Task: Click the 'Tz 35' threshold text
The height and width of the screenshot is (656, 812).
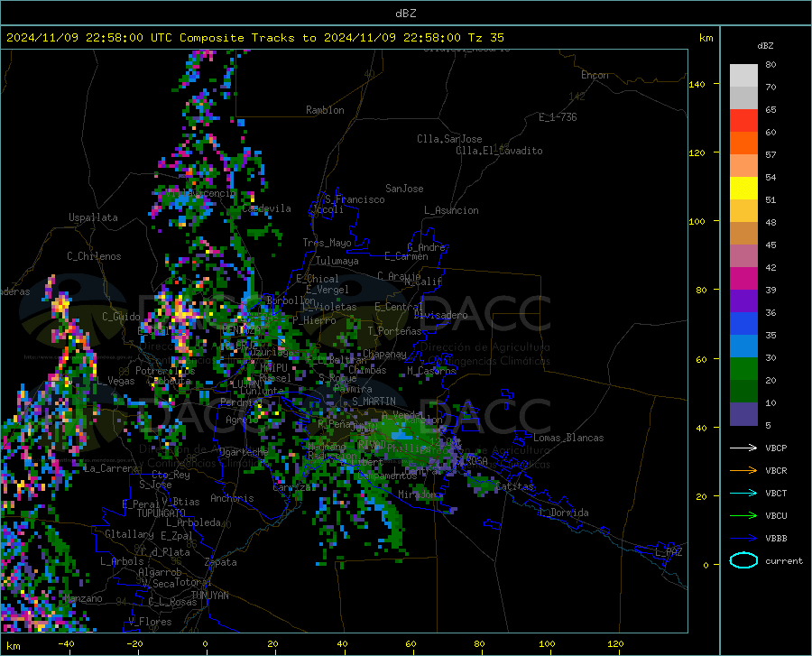Action: [485, 37]
